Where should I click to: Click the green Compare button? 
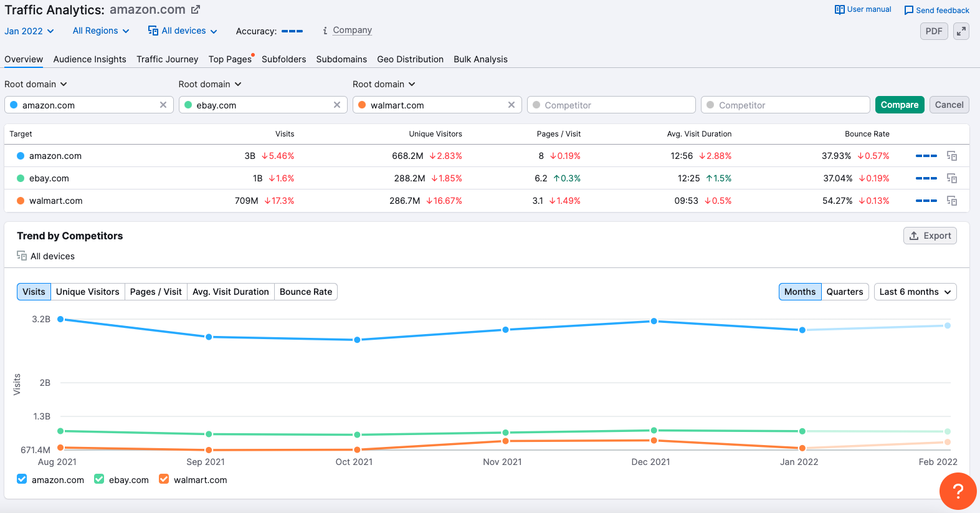pos(900,105)
